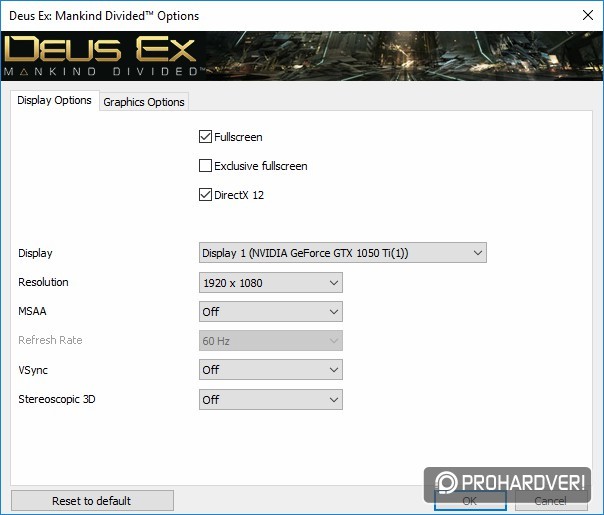Open the Display adapter dropdown
The image size is (604, 515).
point(343,253)
